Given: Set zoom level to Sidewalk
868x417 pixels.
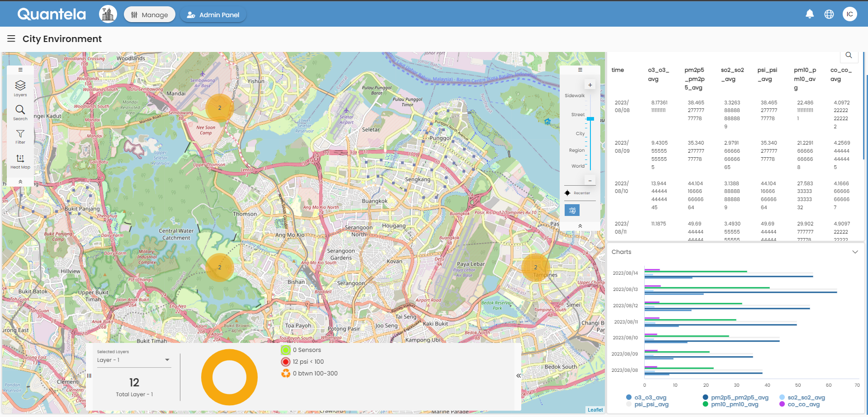Looking at the screenshot, I should pos(575,96).
